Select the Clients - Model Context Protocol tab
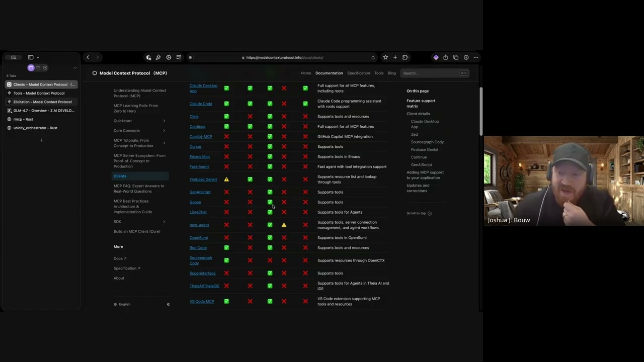Viewport: 644px width, 362px height. pos(41,84)
